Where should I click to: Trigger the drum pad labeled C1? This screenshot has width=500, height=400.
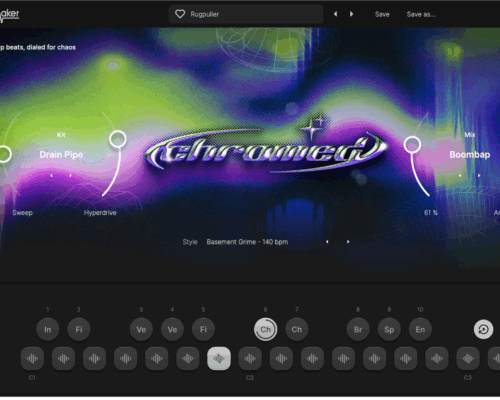32,359
